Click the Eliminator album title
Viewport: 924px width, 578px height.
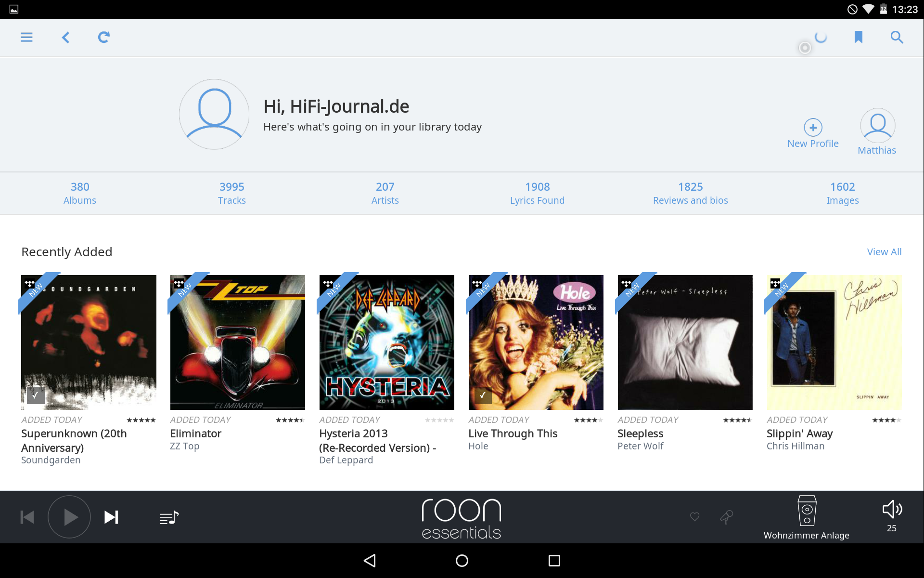pyautogui.click(x=196, y=433)
